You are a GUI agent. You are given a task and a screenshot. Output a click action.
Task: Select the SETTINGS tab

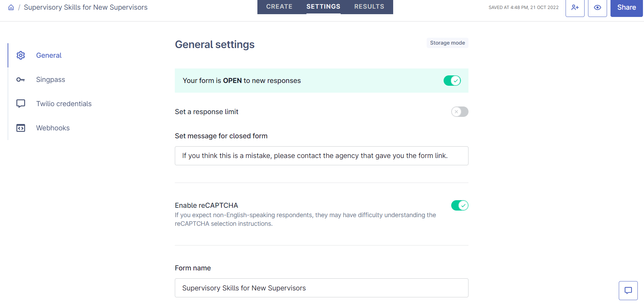click(x=323, y=7)
